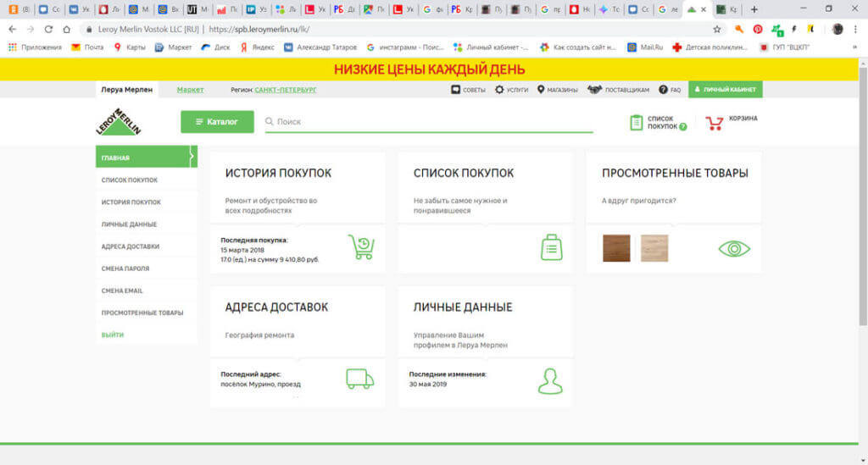Open a new browser tab
The width and height of the screenshot is (868, 465).
pyautogui.click(x=754, y=9)
